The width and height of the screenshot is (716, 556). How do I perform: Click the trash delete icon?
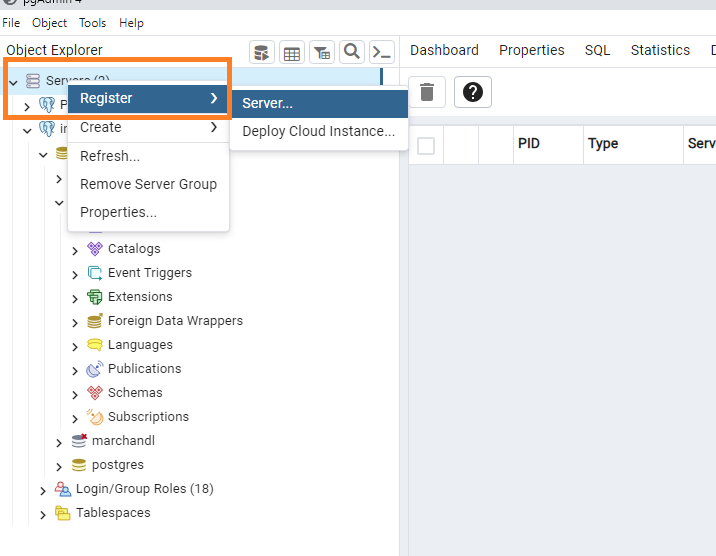(x=427, y=92)
